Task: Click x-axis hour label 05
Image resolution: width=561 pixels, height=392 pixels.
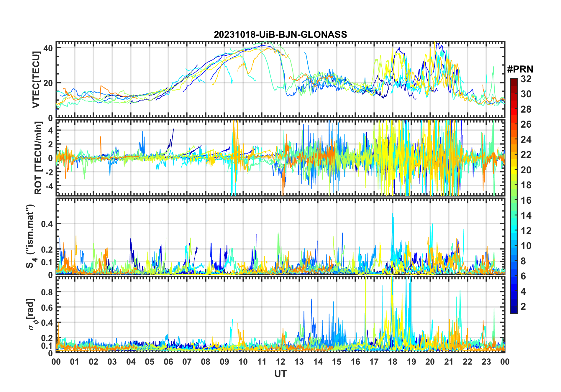Action: (150, 362)
